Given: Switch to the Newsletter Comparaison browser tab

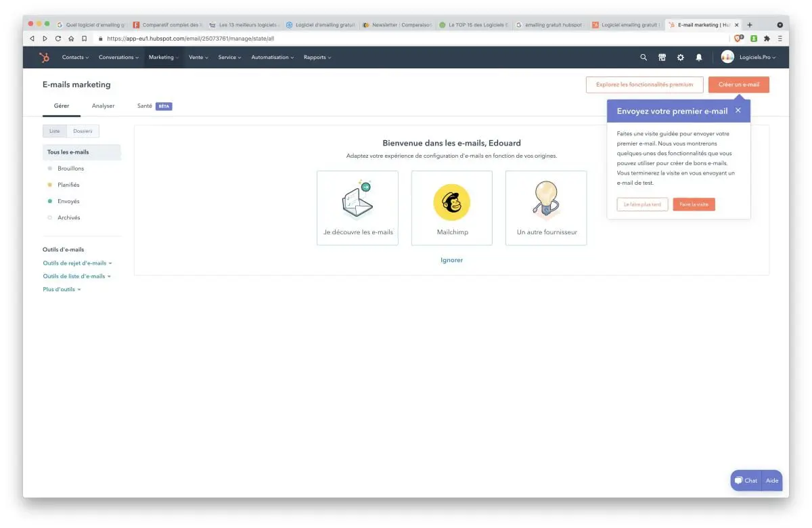Looking at the screenshot, I should click(x=397, y=25).
